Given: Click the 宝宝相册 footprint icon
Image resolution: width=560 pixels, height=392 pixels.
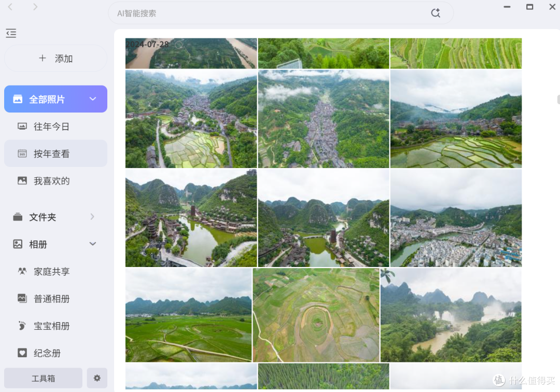Looking at the screenshot, I should 22,326.
